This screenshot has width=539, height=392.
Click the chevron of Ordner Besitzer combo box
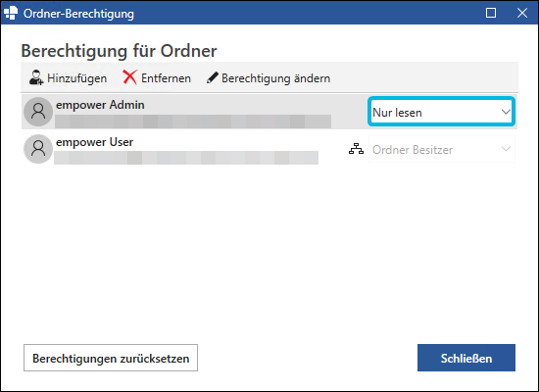[x=506, y=149]
